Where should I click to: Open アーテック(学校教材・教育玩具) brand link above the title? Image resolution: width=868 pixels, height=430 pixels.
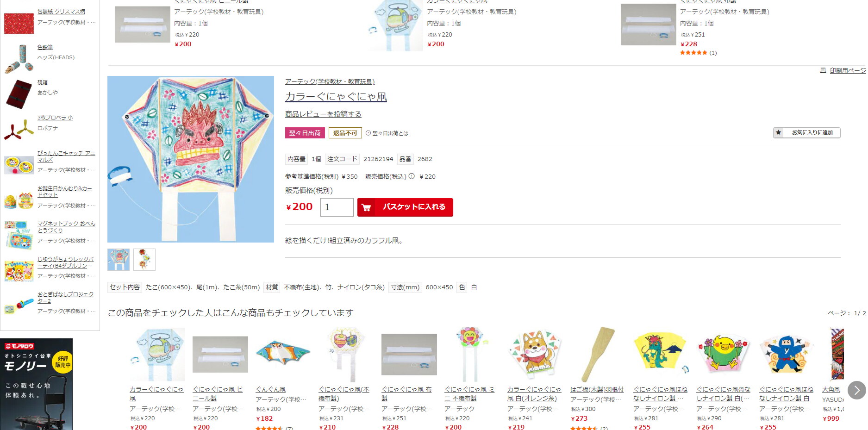pyautogui.click(x=330, y=81)
